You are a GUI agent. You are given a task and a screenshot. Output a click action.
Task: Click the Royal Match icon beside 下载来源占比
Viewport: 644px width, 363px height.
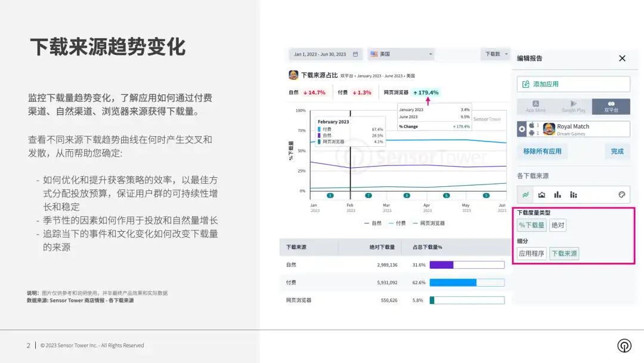click(293, 75)
